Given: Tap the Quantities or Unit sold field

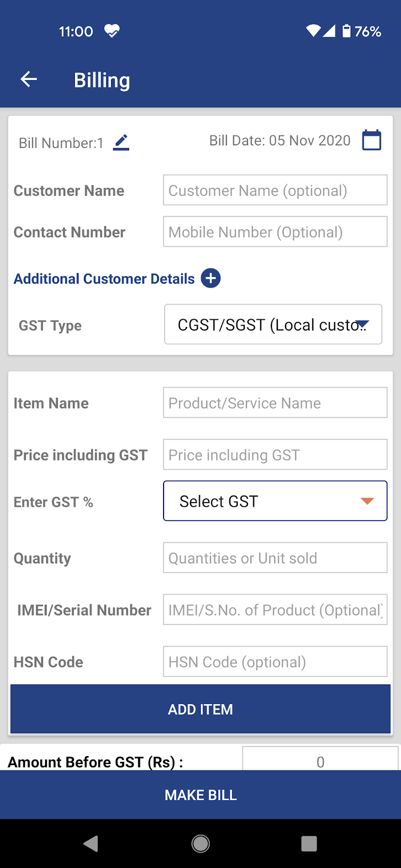Looking at the screenshot, I should pos(275,558).
